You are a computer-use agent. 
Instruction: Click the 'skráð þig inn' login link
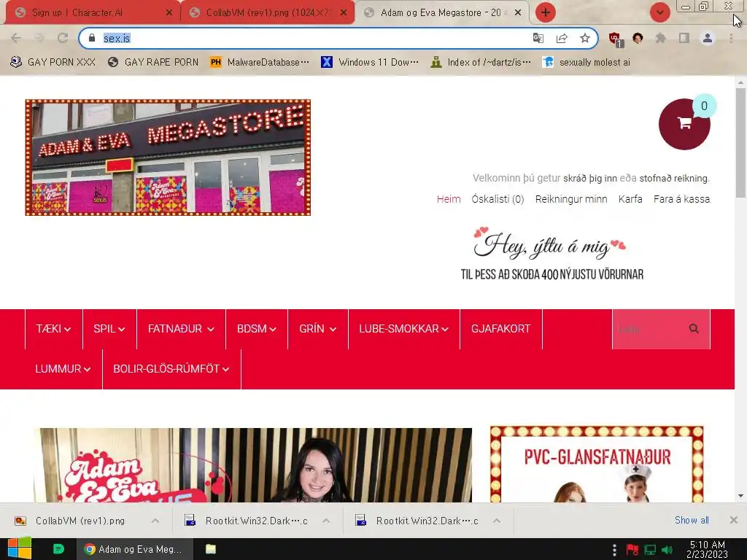[x=589, y=178]
